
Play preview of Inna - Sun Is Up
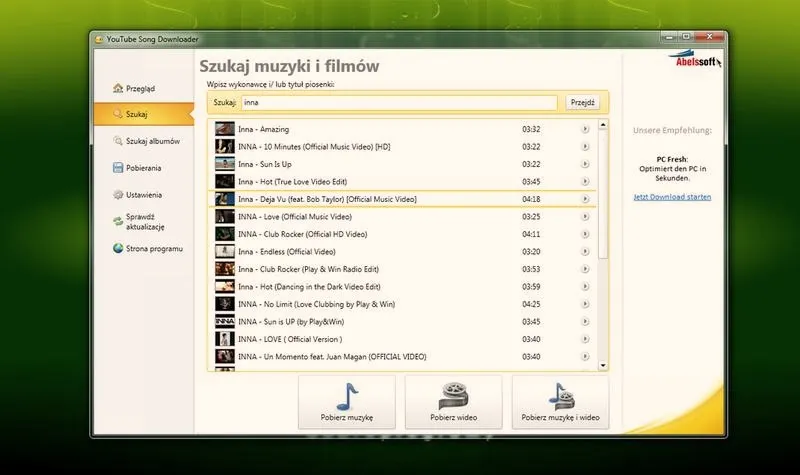[585, 164]
